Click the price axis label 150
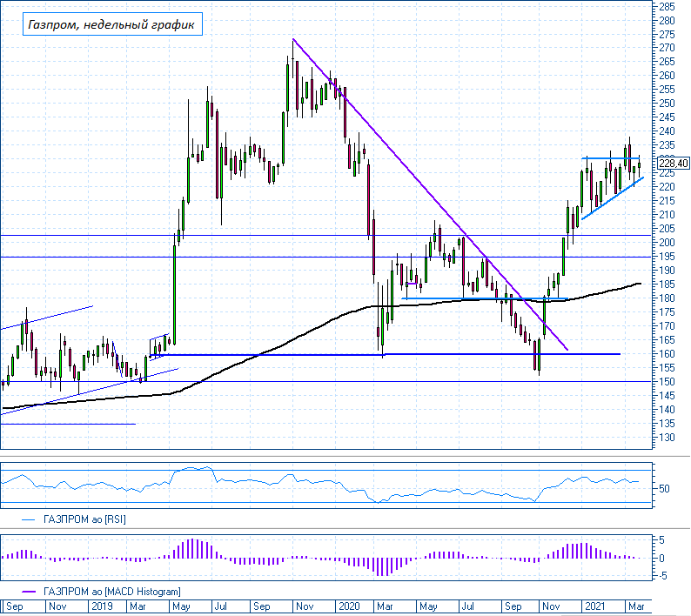691x616 pixels. point(667,382)
